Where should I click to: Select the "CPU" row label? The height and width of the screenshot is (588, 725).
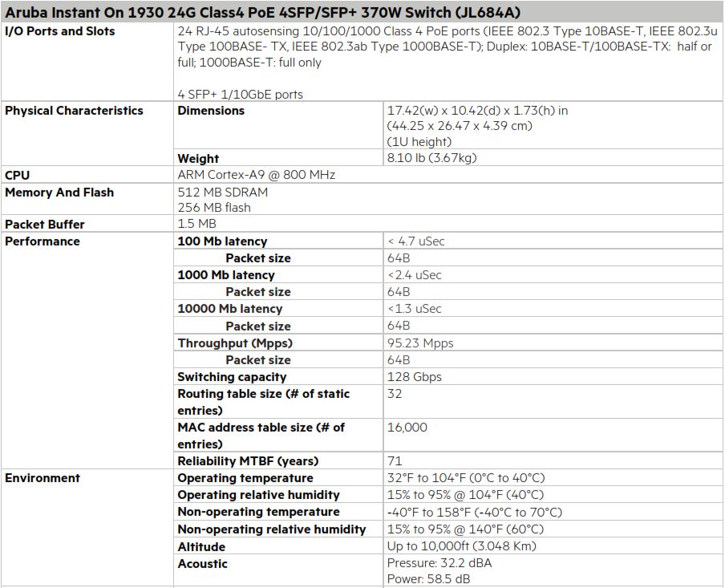click(17, 176)
